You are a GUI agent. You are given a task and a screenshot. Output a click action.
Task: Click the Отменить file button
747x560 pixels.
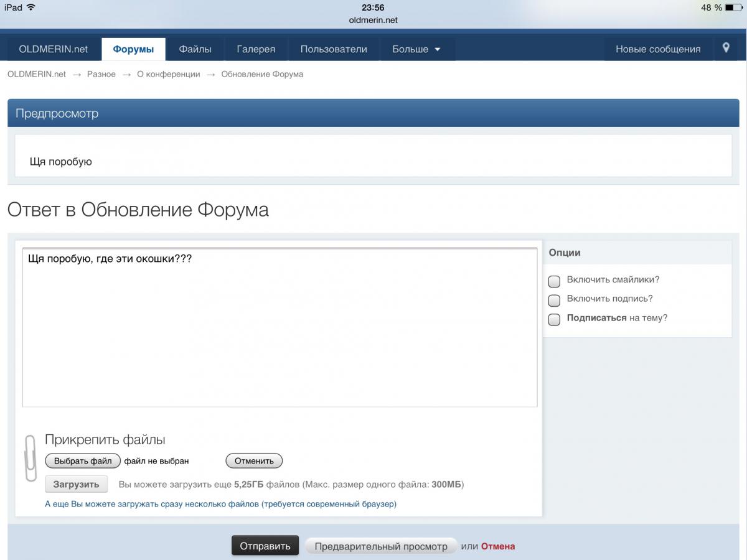254,461
